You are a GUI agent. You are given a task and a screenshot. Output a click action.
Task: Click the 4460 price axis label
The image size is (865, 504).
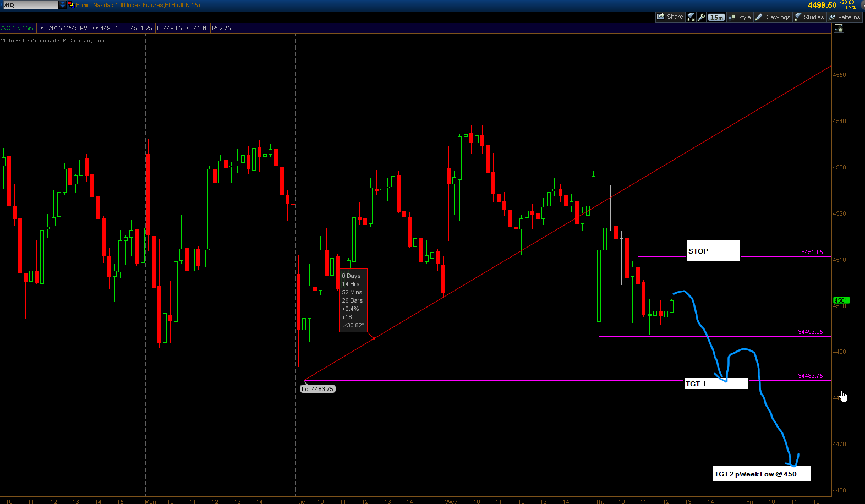(840, 490)
